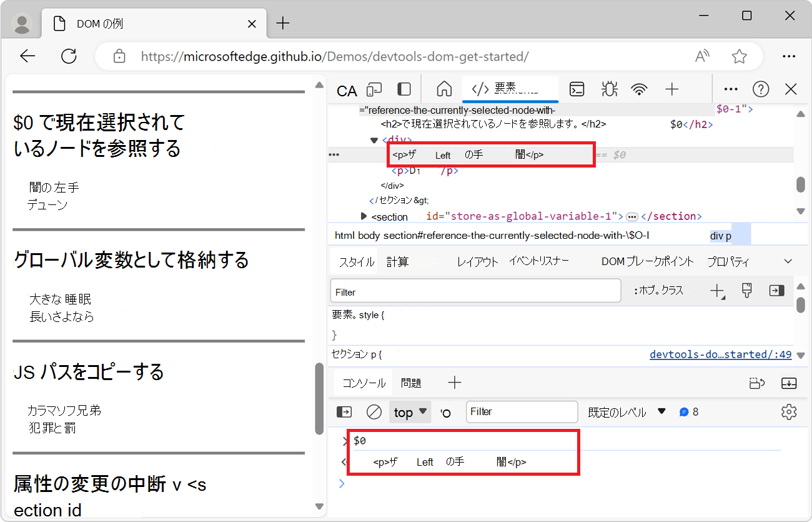
Task: Clear the console with the circle-slash icon
Action: point(374,411)
